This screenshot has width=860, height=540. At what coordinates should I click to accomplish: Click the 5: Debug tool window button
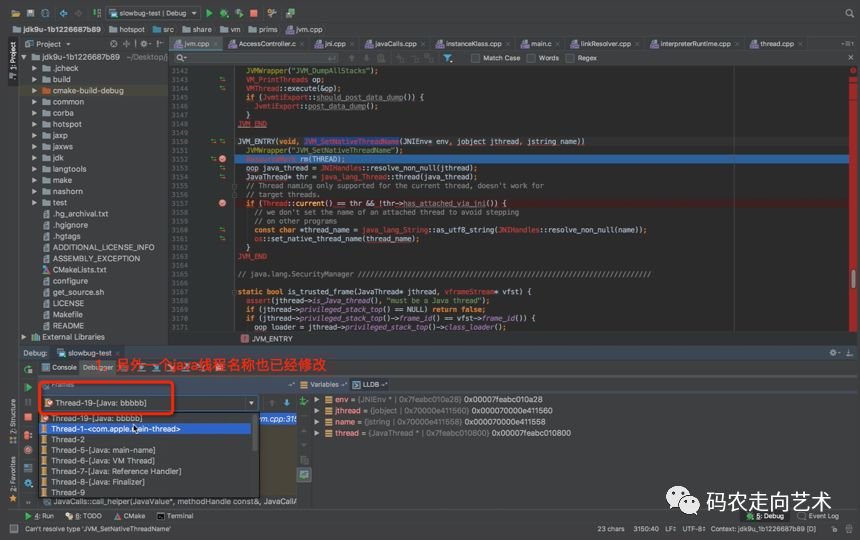click(x=765, y=516)
